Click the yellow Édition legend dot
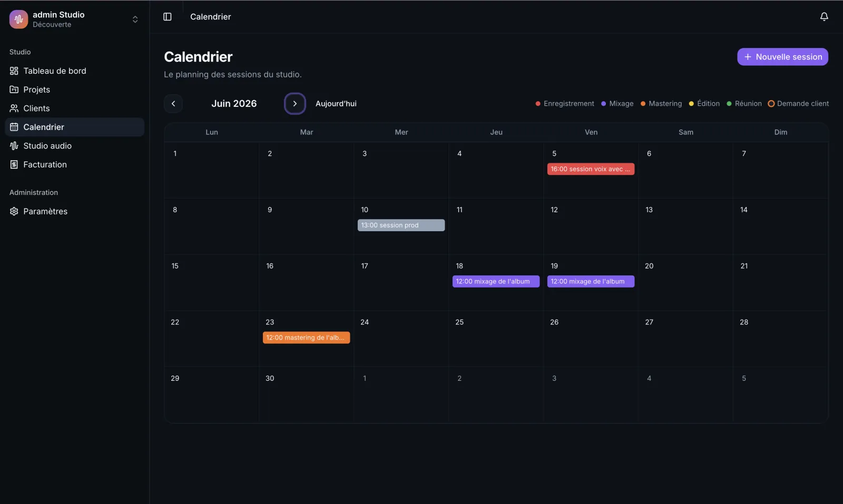843x504 pixels. [x=691, y=104]
